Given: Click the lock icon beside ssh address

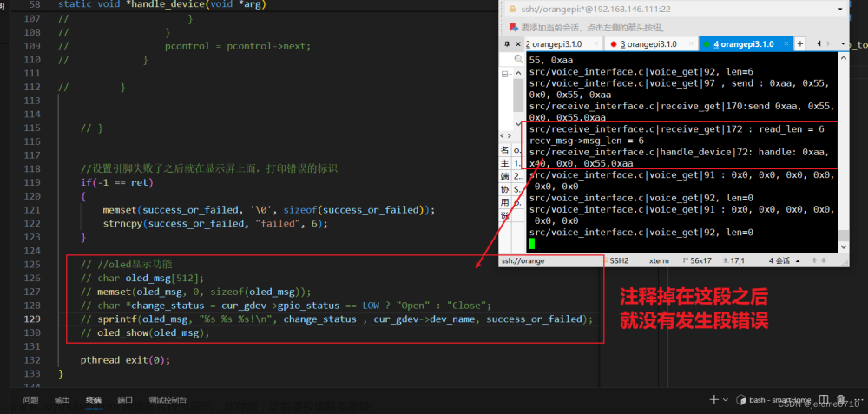Looking at the screenshot, I should pos(513,9).
